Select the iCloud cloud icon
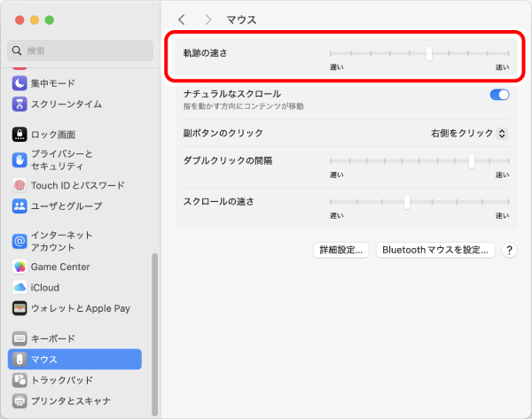The height and width of the screenshot is (419, 532). [20, 287]
